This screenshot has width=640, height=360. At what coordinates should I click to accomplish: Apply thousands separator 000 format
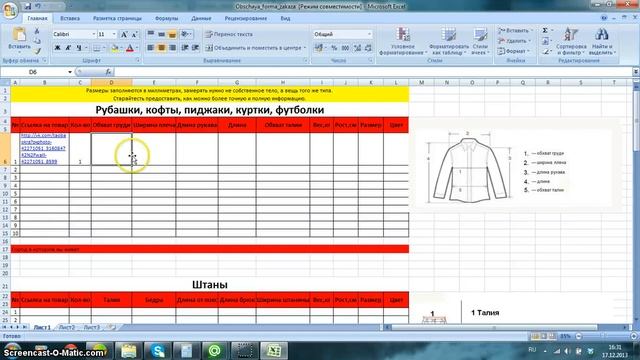pos(345,48)
